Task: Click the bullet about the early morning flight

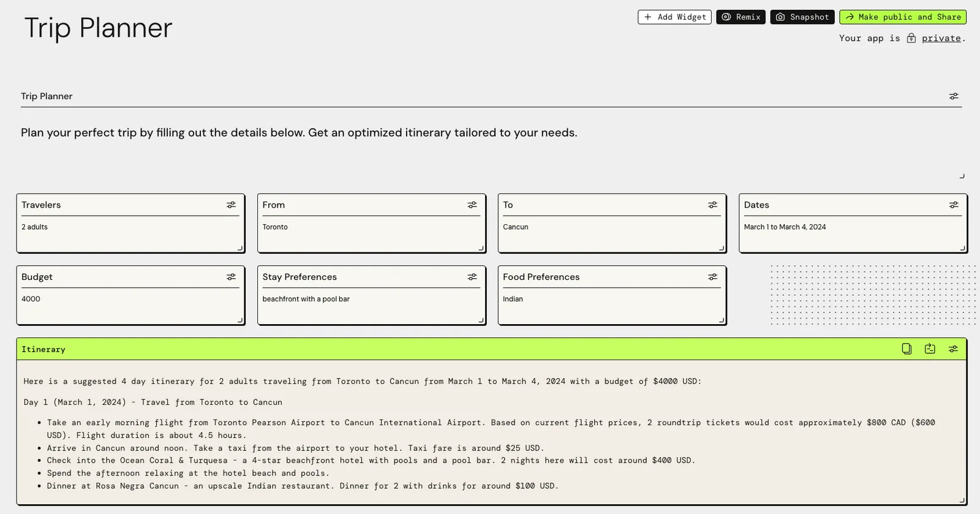Action: pyautogui.click(x=491, y=429)
